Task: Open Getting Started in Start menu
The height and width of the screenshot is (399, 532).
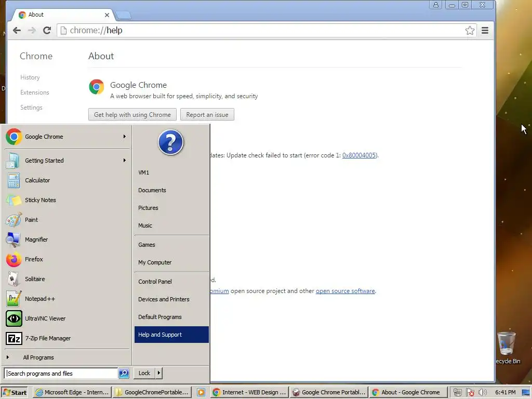Action: 66,161
